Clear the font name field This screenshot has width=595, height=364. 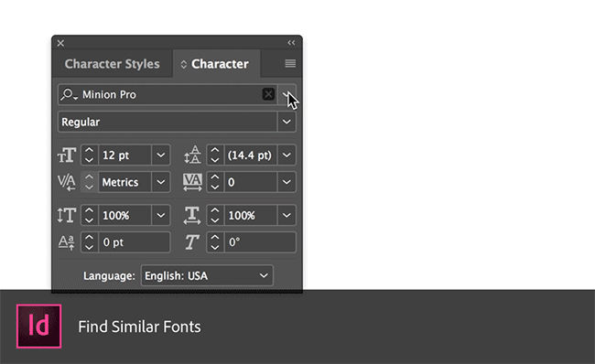click(268, 94)
